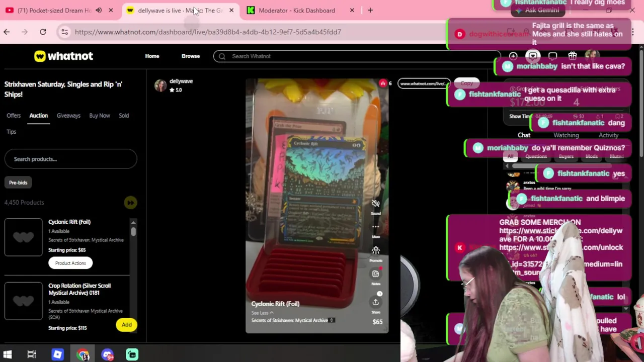Open the Chrome taskbar icon

click(x=83, y=354)
